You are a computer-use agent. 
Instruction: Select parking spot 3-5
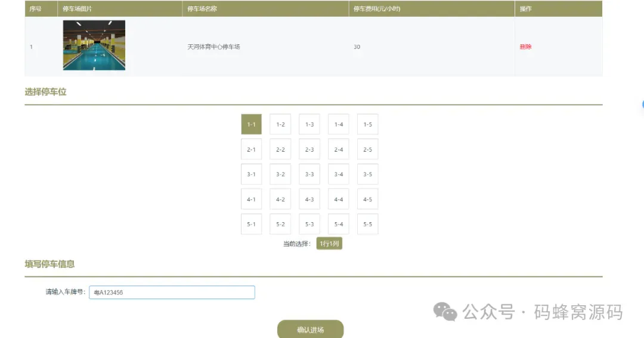(367, 174)
